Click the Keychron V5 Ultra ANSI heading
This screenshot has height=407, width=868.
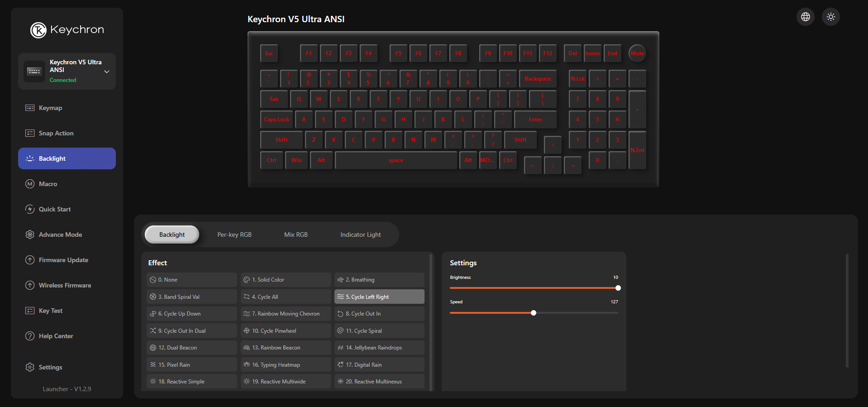pyautogui.click(x=296, y=19)
